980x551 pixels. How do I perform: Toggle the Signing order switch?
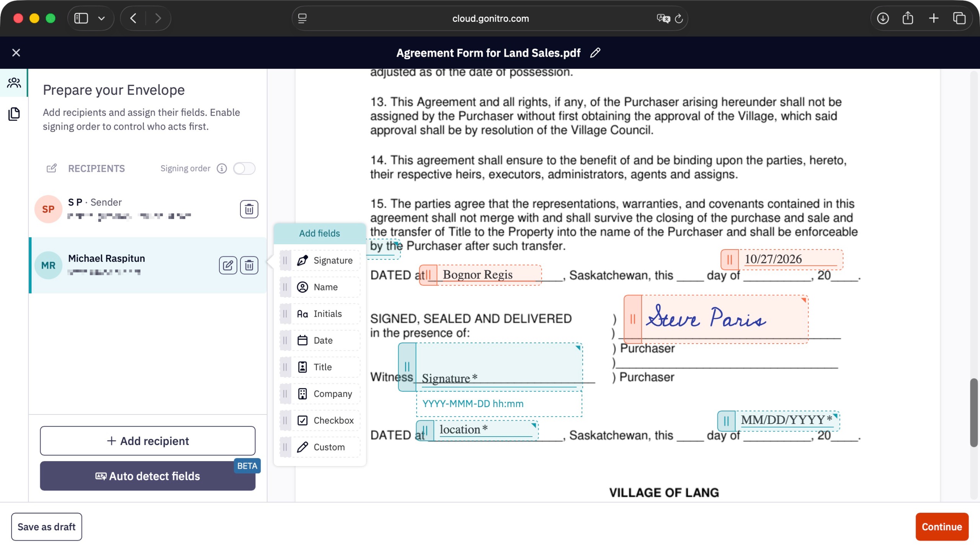244,168
